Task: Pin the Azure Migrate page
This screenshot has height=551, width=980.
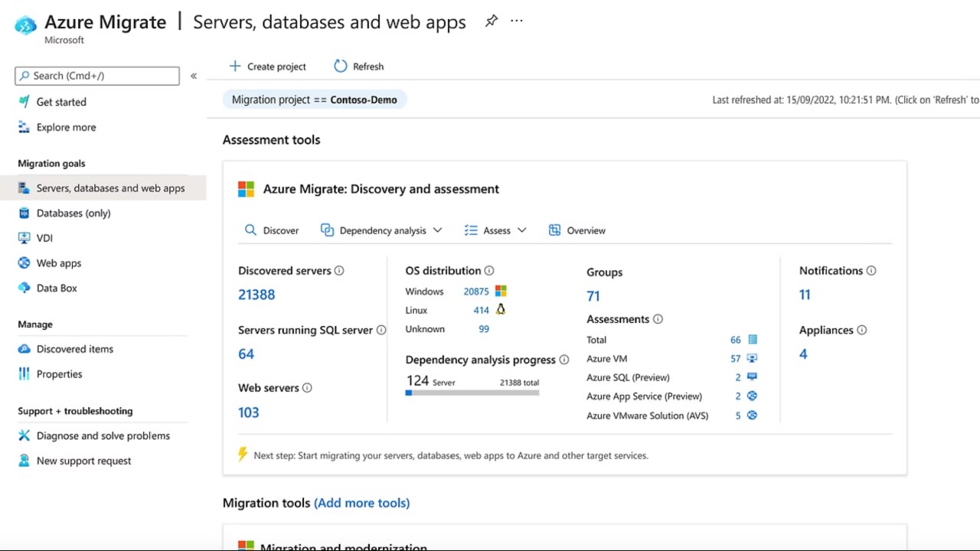Action: (x=492, y=21)
